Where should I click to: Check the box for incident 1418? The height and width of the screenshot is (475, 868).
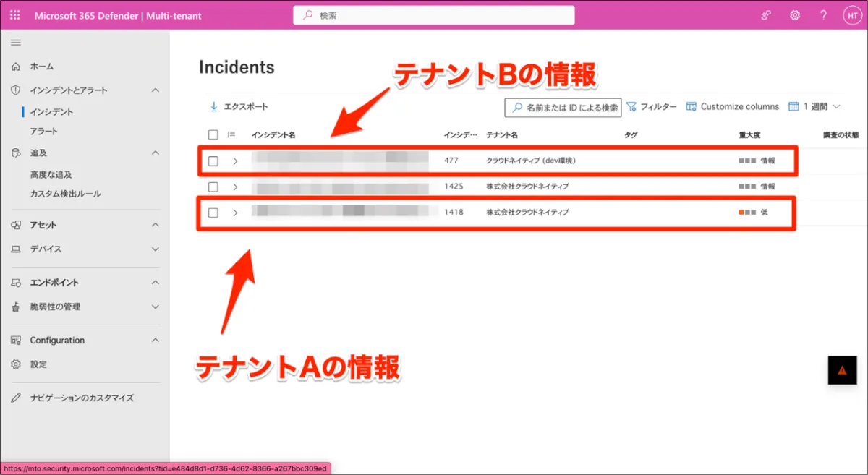[213, 213]
